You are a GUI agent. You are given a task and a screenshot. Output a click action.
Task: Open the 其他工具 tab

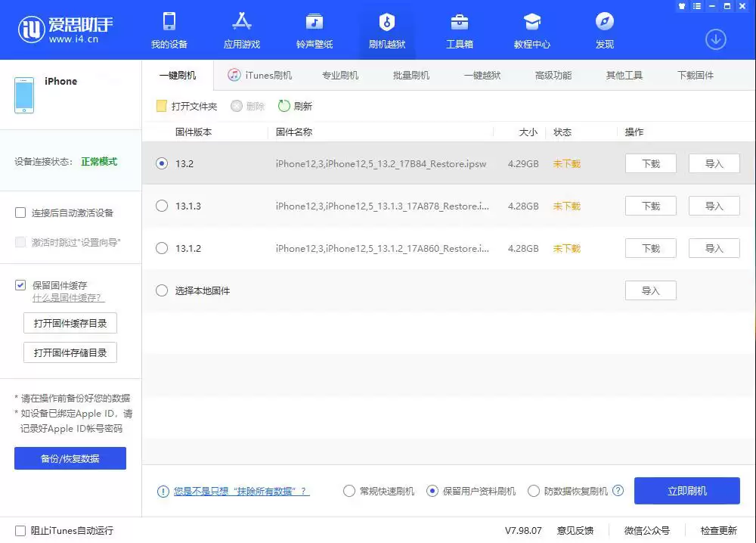coord(624,75)
